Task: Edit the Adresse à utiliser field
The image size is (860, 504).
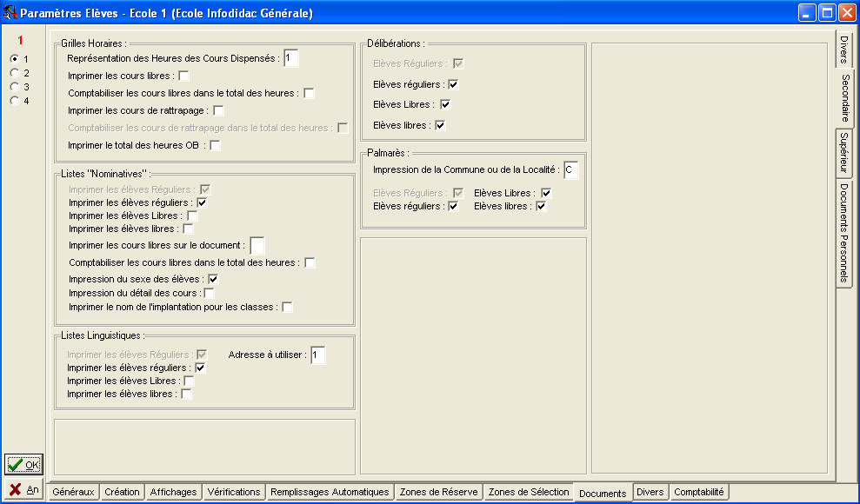Action: [x=318, y=355]
